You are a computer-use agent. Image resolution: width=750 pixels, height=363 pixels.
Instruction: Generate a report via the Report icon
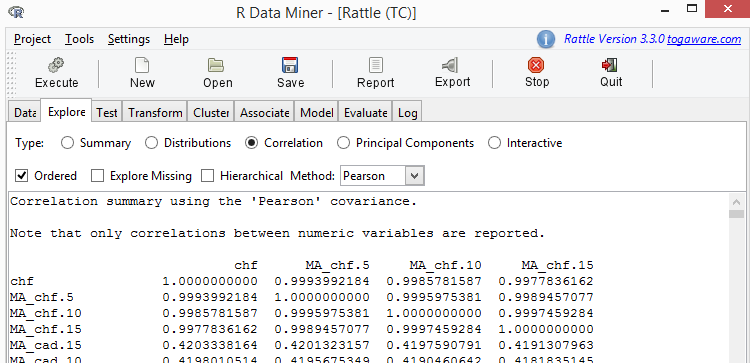(375, 65)
